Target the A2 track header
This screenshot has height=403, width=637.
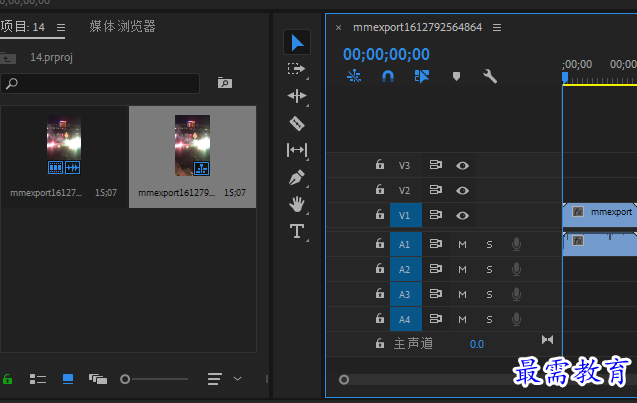pos(405,269)
